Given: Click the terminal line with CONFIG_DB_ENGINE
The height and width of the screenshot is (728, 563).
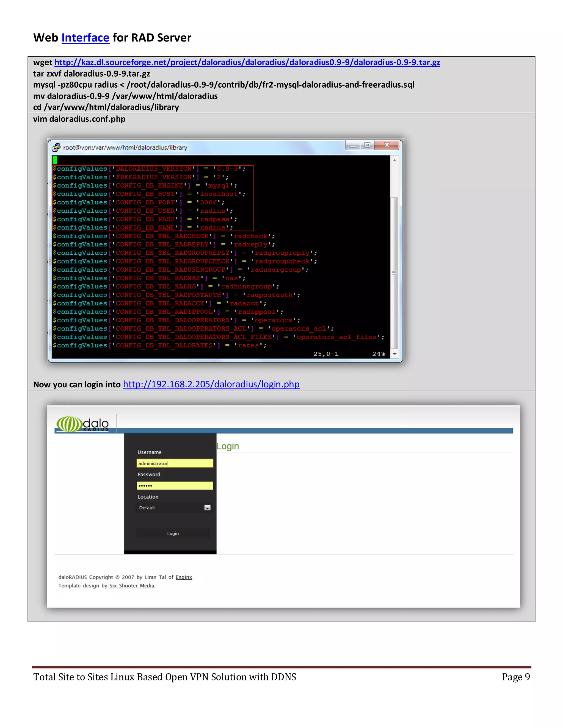Looking at the screenshot, I should point(145,186).
